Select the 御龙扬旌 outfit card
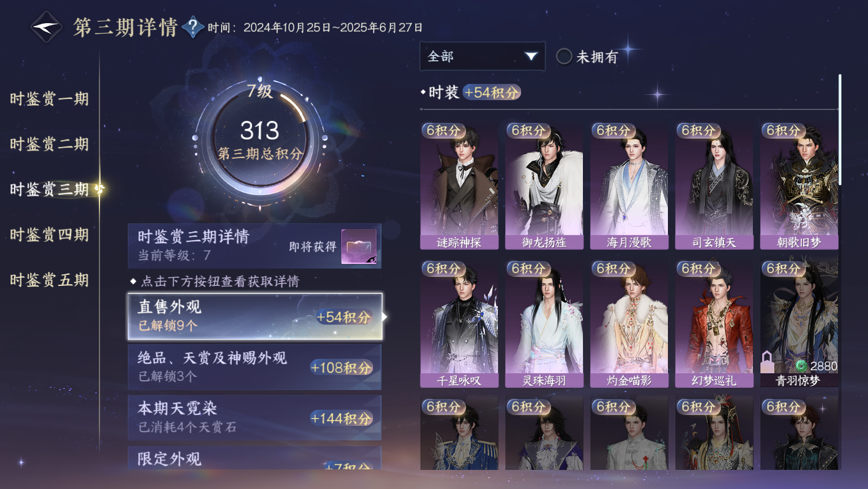 click(x=544, y=186)
